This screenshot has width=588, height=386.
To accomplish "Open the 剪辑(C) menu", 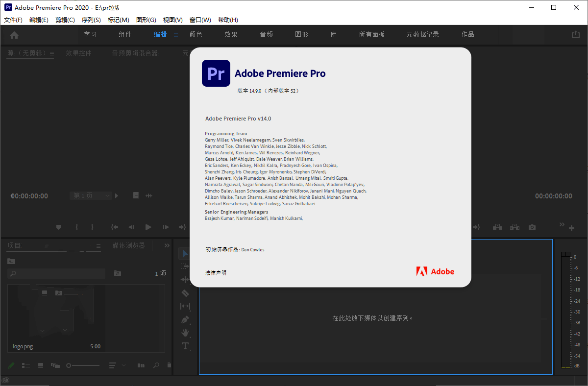I will (x=65, y=20).
